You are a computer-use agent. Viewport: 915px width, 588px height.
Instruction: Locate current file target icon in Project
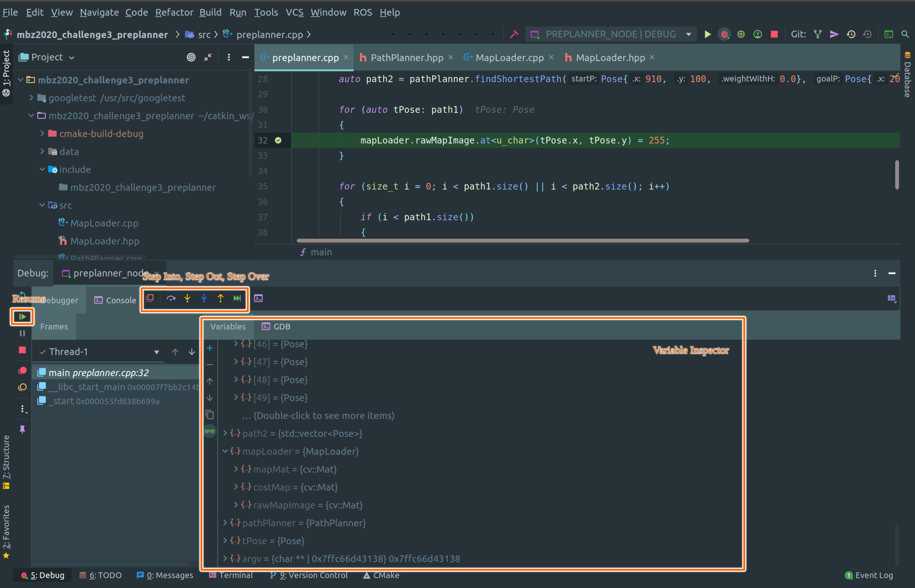[x=191, y=57]
